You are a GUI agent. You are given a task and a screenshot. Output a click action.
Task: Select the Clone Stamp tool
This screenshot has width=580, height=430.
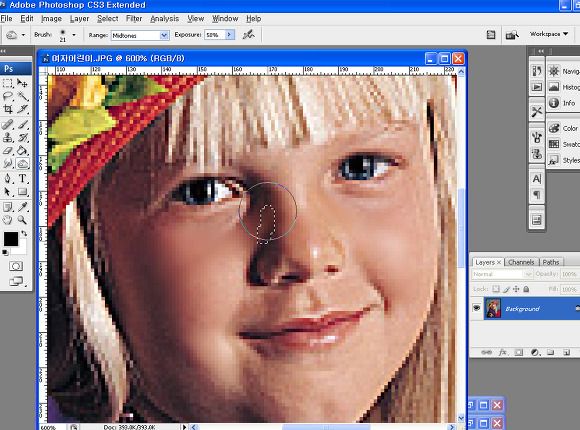coord(8,138)
